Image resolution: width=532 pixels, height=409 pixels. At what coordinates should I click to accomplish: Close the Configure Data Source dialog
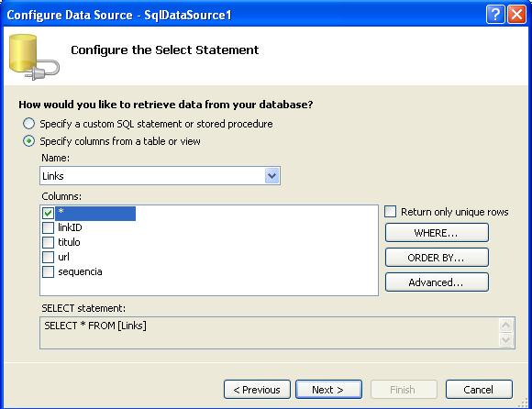[516, 15]
